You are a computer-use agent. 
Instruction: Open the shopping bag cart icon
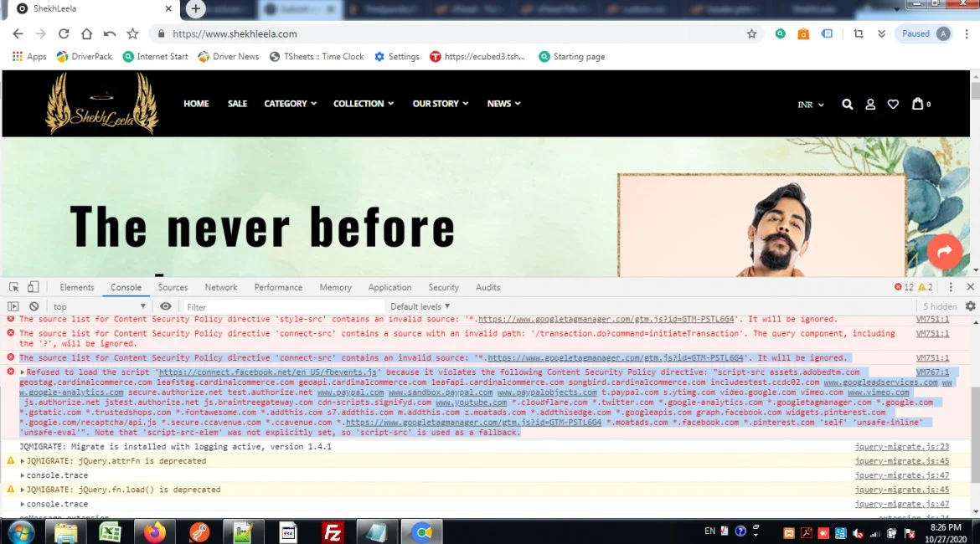click(x=918, y=104)
